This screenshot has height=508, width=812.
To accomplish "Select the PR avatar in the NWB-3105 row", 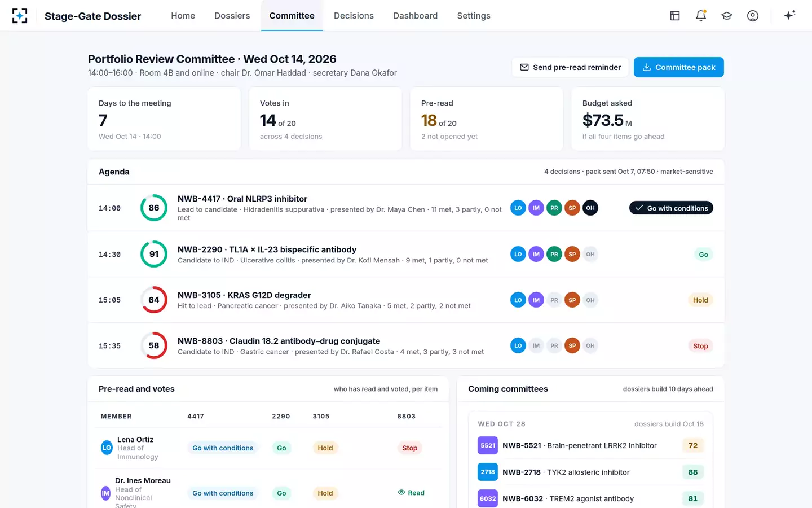I will 554,300.
